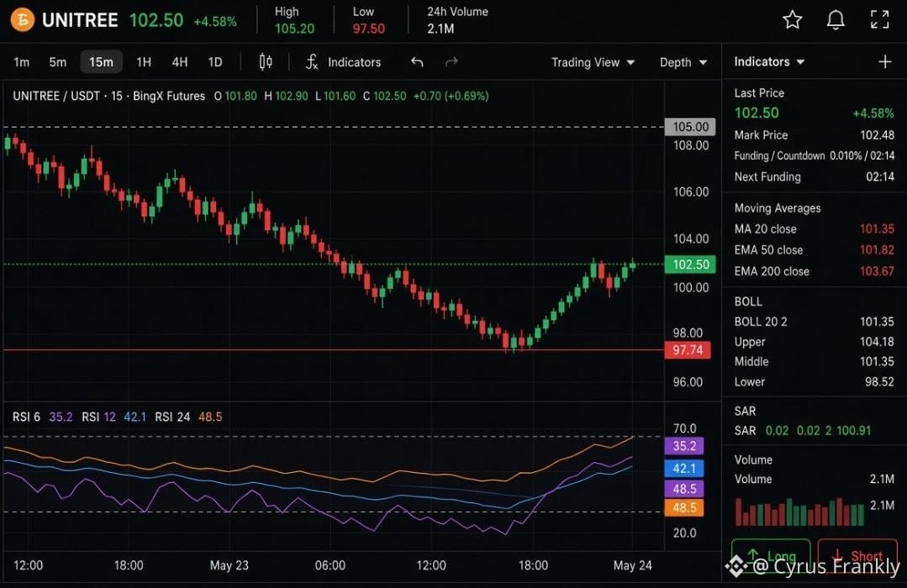The width and height of the screenshot is (907, 588).
Task: Expand the Indicators panel dropdown
Action: point(769,61)
